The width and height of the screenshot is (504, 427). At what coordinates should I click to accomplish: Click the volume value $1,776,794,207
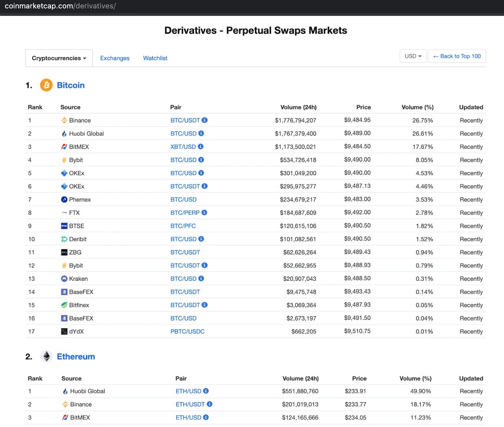(295, 120)
